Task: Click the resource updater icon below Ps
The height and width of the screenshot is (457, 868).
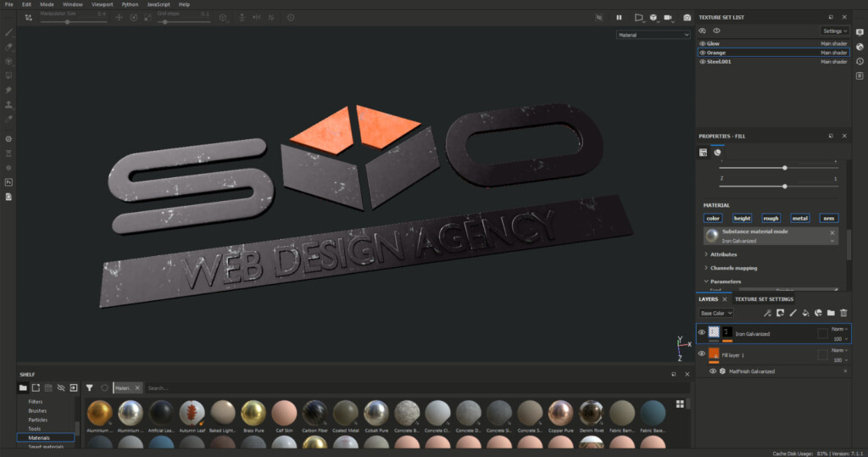Action: pos(8,197)
